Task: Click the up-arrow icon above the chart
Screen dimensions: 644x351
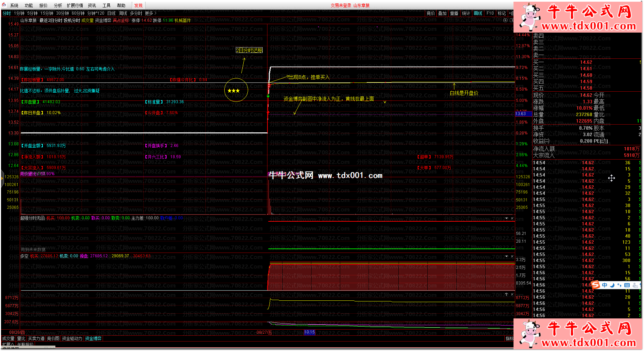Action: [505, 20]
